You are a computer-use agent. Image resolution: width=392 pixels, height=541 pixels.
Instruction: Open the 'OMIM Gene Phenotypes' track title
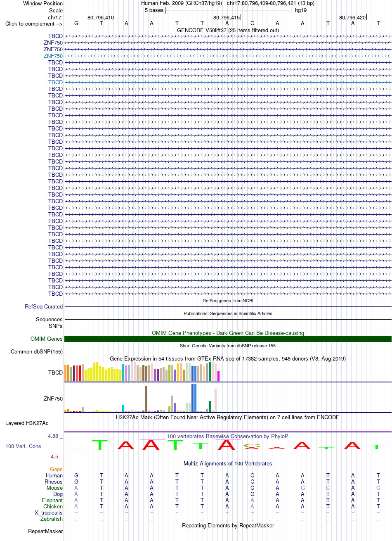tap(228, 333)
